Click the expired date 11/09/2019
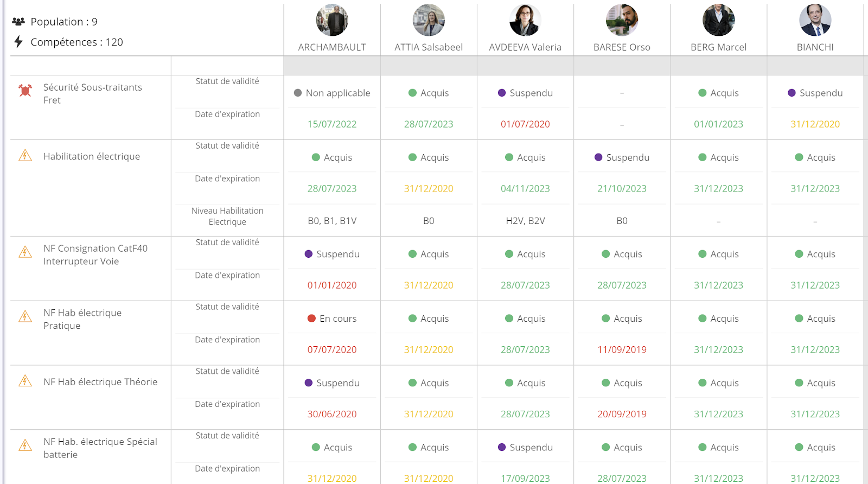The width and height of the screenshot is (868, 484). point(622,350)
